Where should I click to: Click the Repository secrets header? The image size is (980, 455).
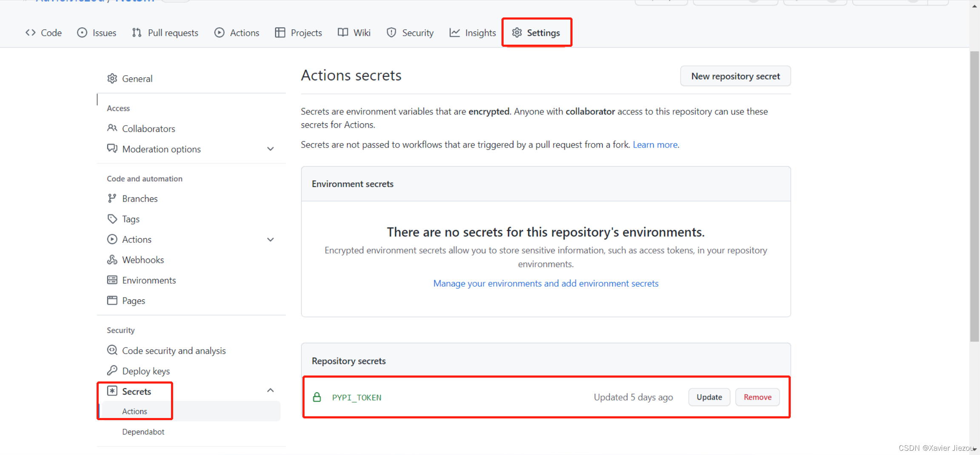349,361
